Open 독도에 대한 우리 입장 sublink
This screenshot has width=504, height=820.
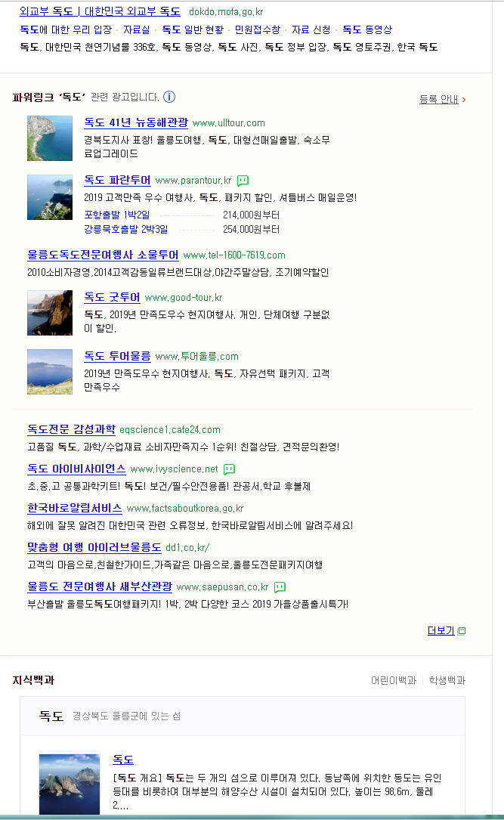pyautogui.click(x=66, y=29)
